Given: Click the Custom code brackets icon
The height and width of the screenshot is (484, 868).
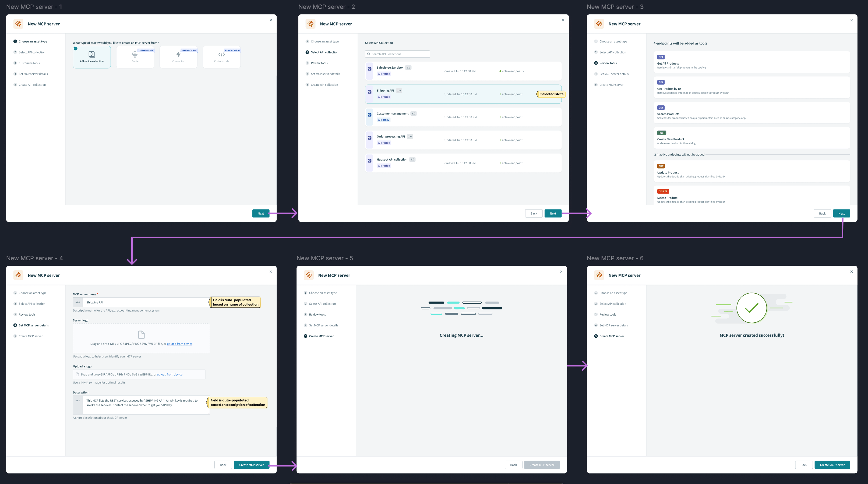Looking at the screenshot, I should (x=221, y=54).
